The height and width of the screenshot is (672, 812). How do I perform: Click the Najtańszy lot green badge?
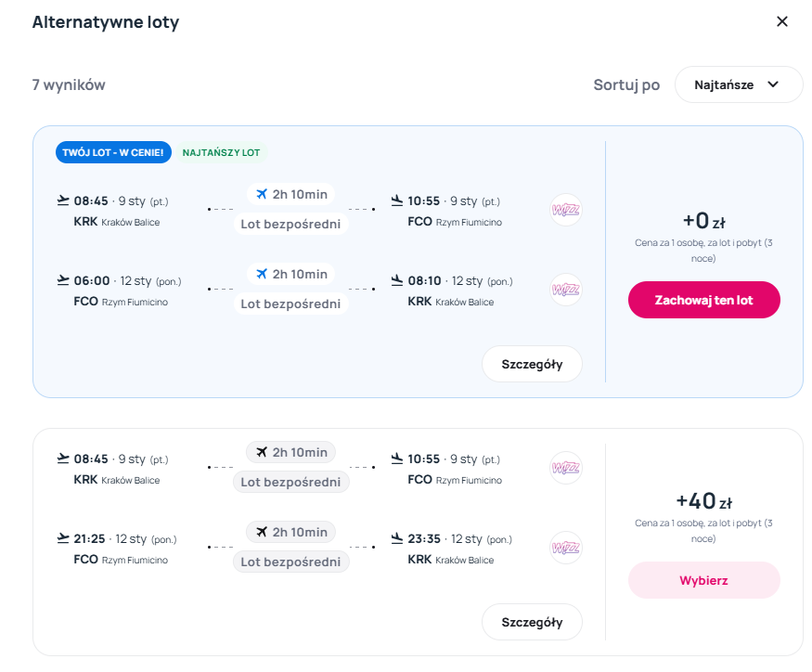pos(221,152)
